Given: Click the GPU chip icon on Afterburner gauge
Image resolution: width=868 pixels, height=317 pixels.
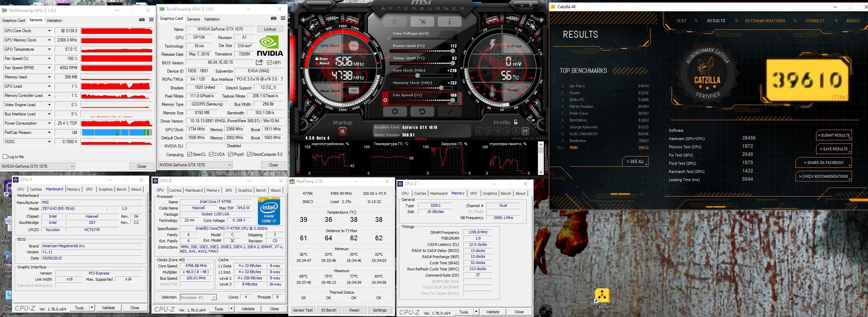Looking at the screenshot, I should pos(354,46).
